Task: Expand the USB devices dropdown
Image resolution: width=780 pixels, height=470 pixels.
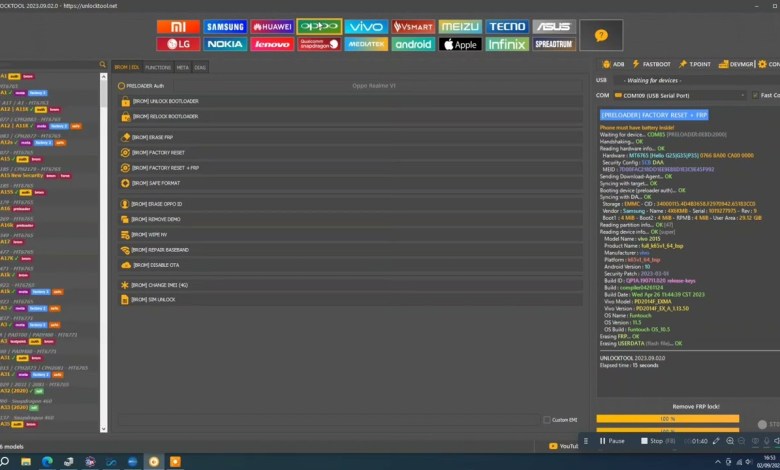Action: coord(690,80)
